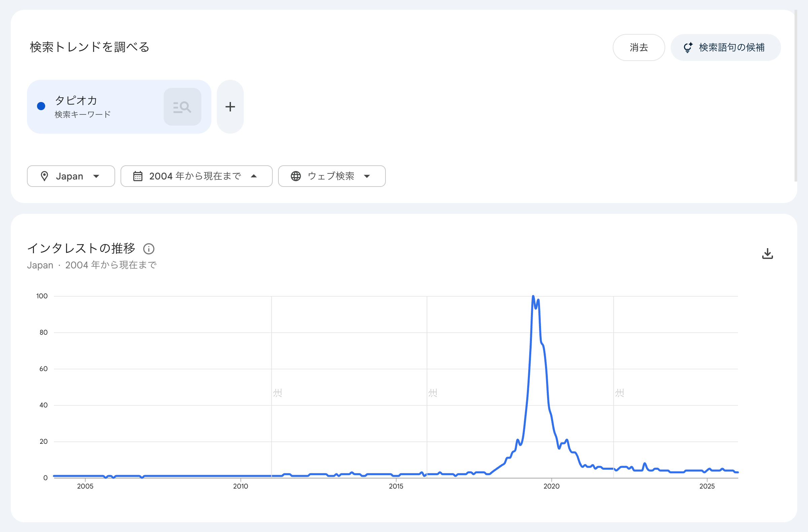Image resolution: width=808 pixels, height=532 pixels.
Task: Click the search-term explore icon for タピオカ
Action: coord(182,107)
